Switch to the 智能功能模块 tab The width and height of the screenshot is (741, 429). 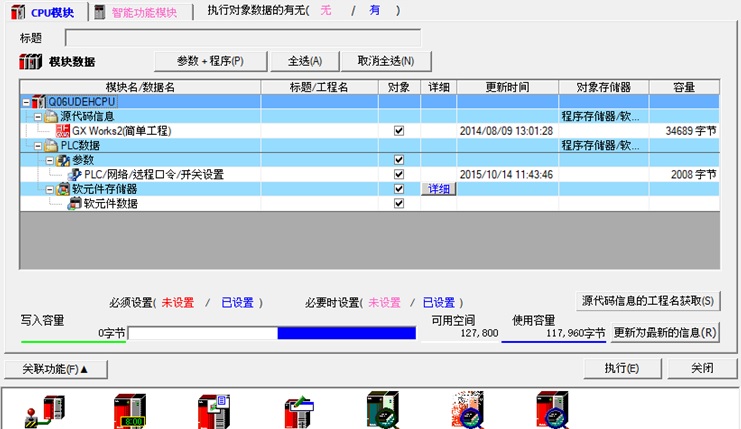pyautogui.click(x=136, y=11)
